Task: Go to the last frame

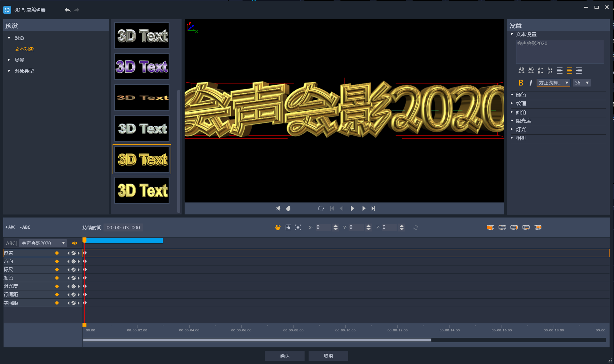Action: click(373, 209)
